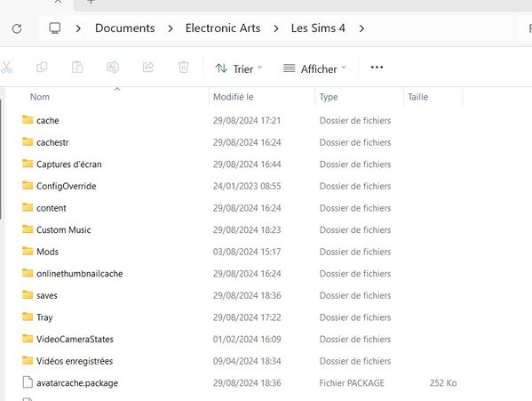The image size is (532, 401).
Task: Sort by the Nom column header
Action: [x=40, y=97]
